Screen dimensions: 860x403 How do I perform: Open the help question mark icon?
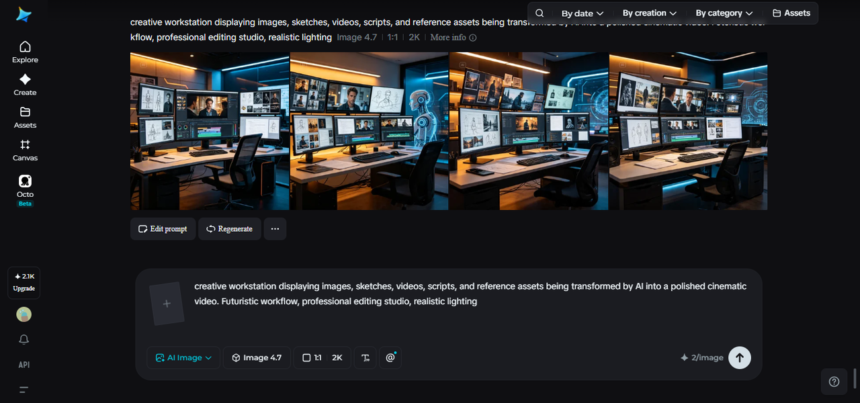834,382
